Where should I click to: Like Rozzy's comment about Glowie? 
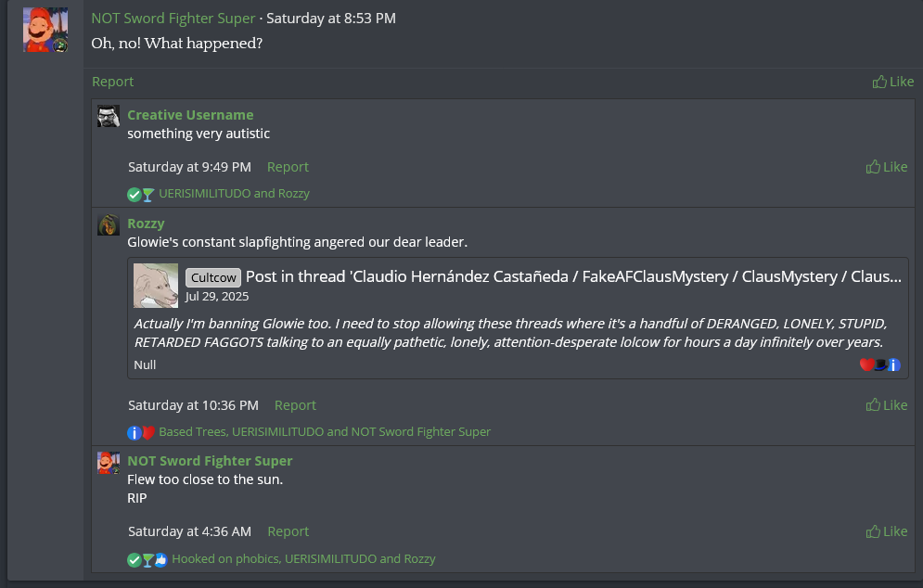point(887,405)
